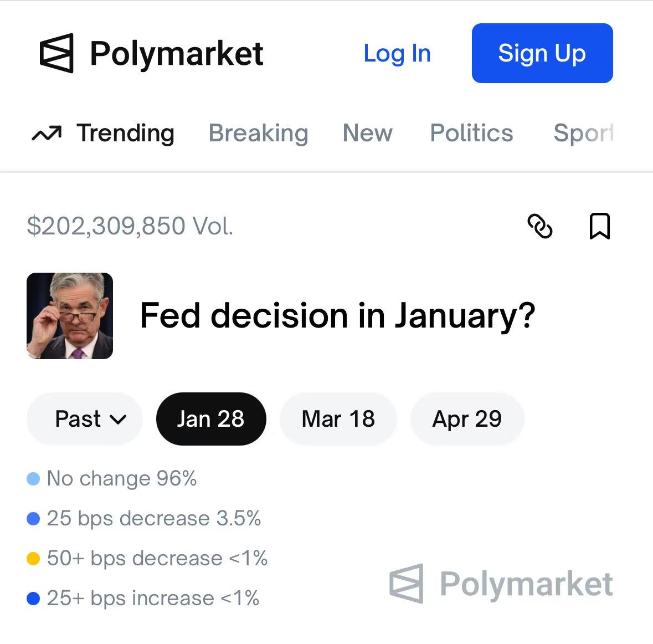Click the light blue No change dot
The image size is (653, 644).
(33, 479)
